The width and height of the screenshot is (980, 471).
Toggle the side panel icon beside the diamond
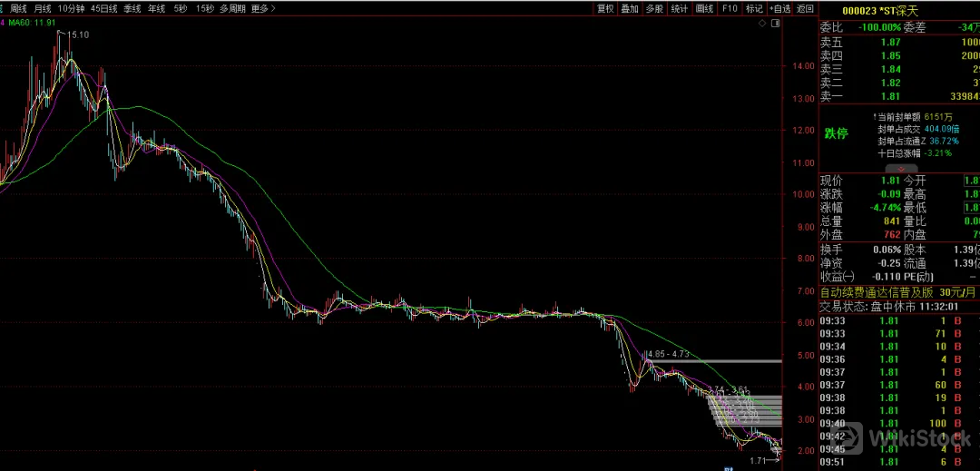774,23
